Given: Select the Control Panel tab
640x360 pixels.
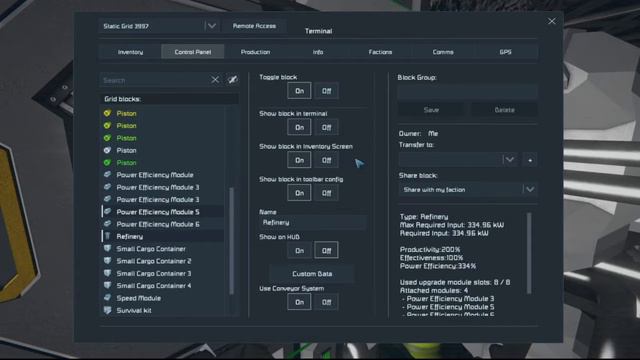Looking at the screenshot, I should coord(193,52).
